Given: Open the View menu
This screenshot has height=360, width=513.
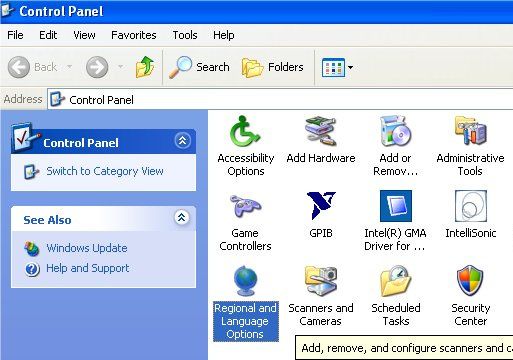Looking at the screenshot, I should coord(84,35).
